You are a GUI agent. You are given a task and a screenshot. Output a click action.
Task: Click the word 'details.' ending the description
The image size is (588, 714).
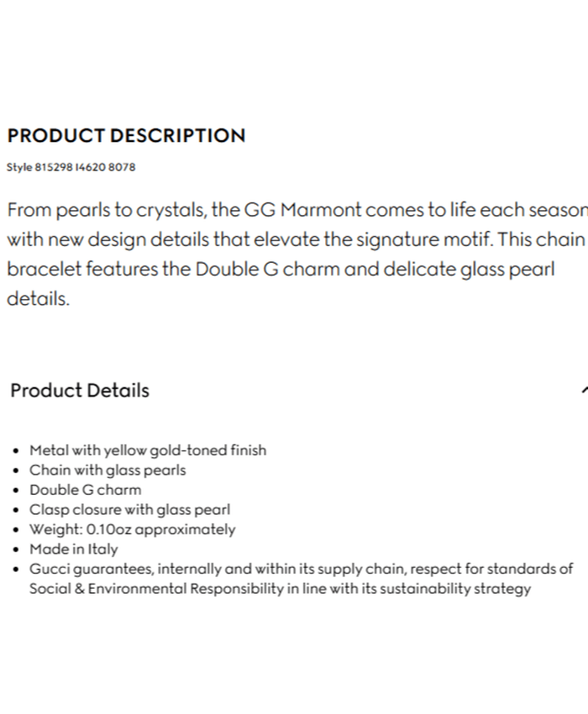click(38, 300)
